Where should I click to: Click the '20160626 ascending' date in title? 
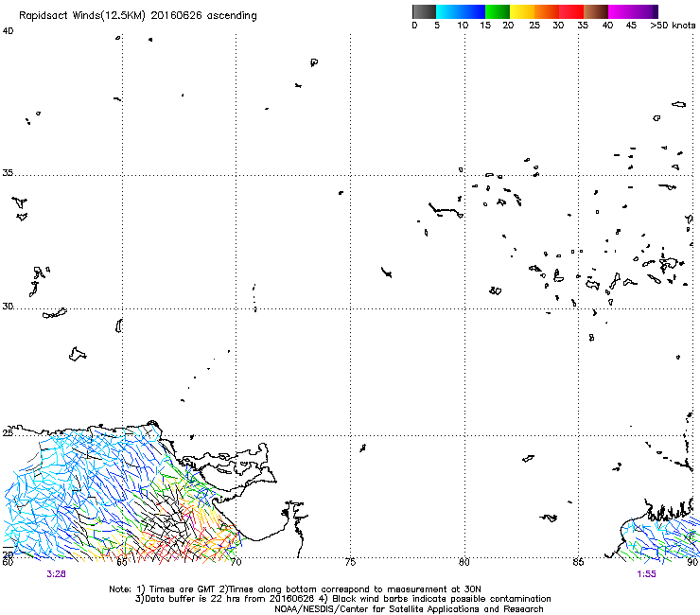pyautogui.click(x=203, y=16)
